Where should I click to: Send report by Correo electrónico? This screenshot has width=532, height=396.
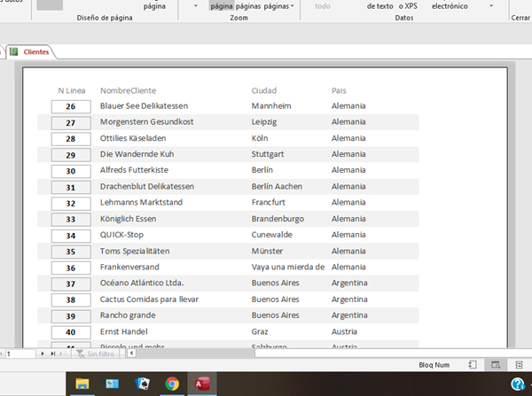point(450,6)
